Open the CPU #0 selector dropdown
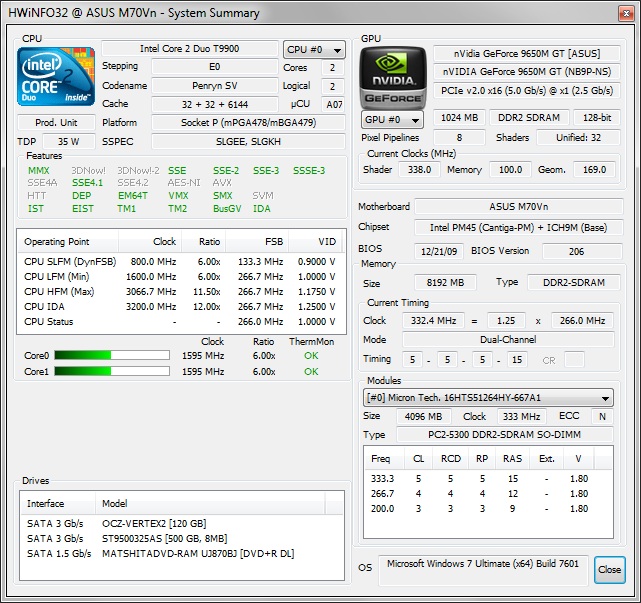 click(x=314, y=50)
